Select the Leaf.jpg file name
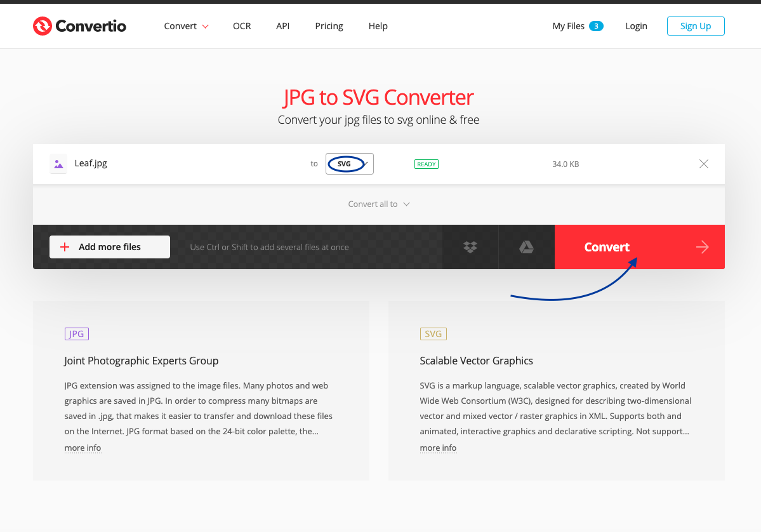This screenshot has width=761, height=532. point(91,164)
